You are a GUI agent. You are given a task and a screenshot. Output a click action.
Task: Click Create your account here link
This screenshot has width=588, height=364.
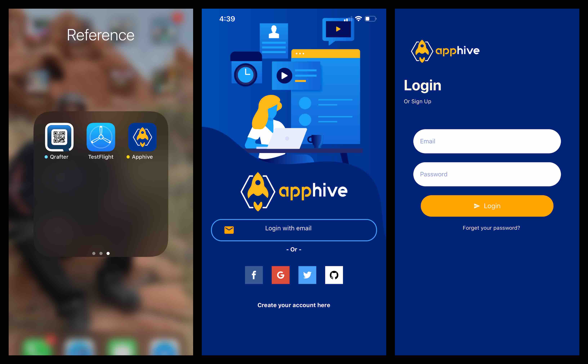tap(294, 305)
